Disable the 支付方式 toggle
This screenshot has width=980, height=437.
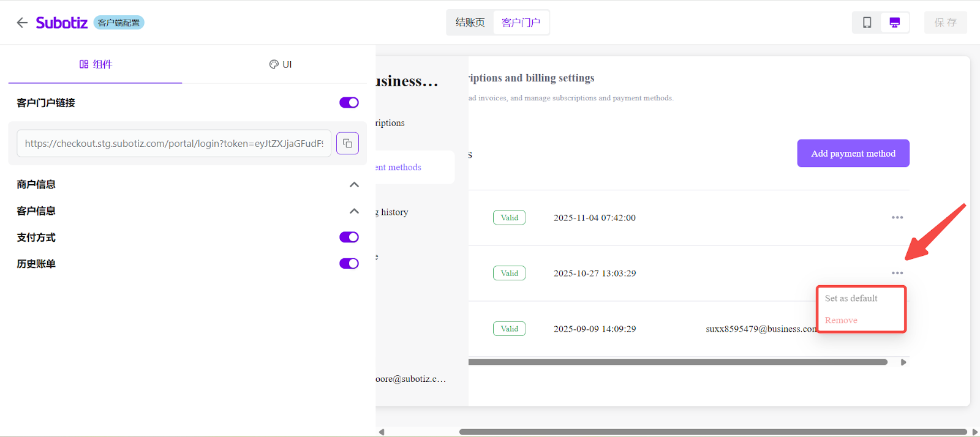pos(349,237)
